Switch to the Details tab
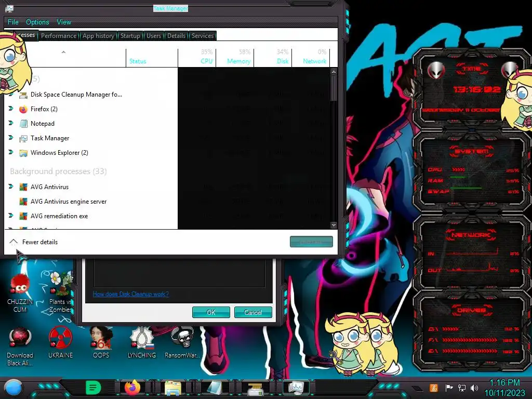This screenshot has height=399, width=532. coord(177,36)
